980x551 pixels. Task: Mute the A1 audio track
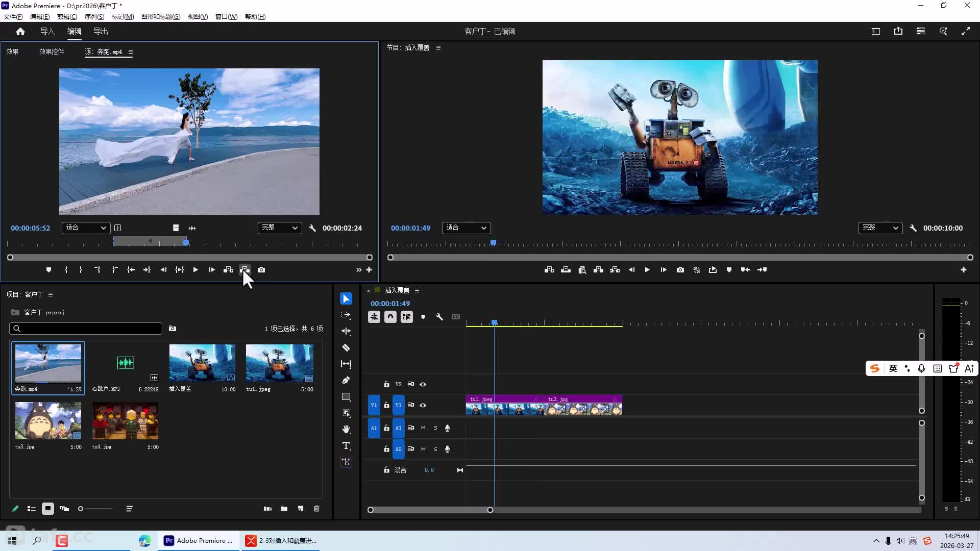(x=423, y=428)
